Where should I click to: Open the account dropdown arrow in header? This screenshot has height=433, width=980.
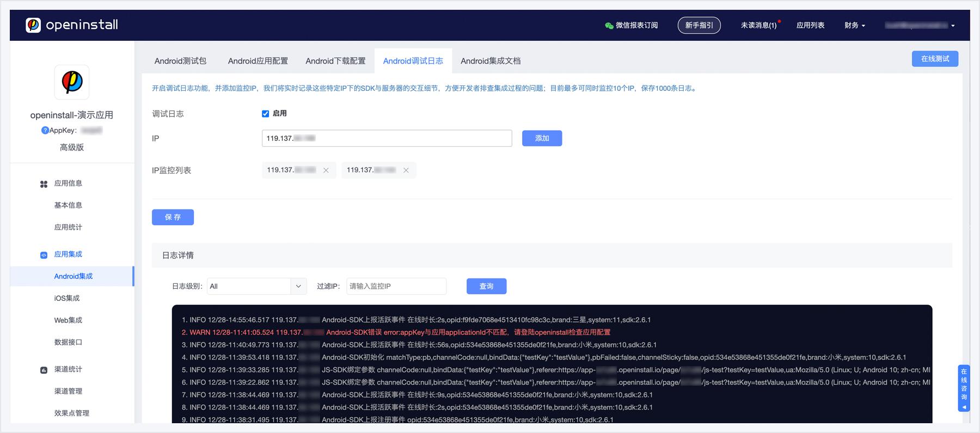pyautogui.click(x=953, y=26)
